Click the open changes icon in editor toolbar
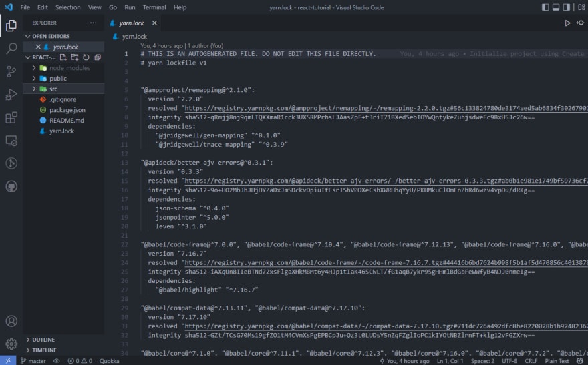The width and height of the screenshot is (588, 365). tap(580, 23)
